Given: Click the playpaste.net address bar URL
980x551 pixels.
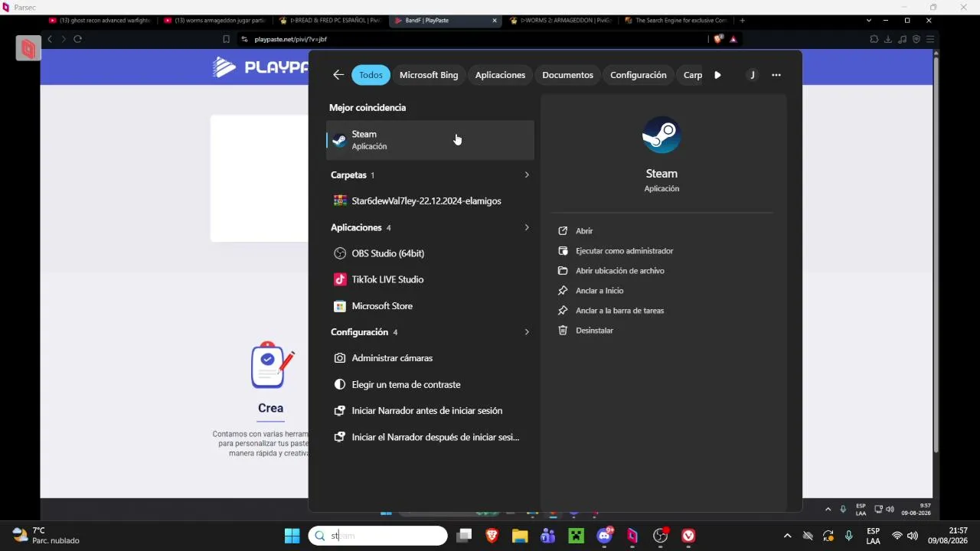Looking at the screenshot, I should click(x=291, y=39).
